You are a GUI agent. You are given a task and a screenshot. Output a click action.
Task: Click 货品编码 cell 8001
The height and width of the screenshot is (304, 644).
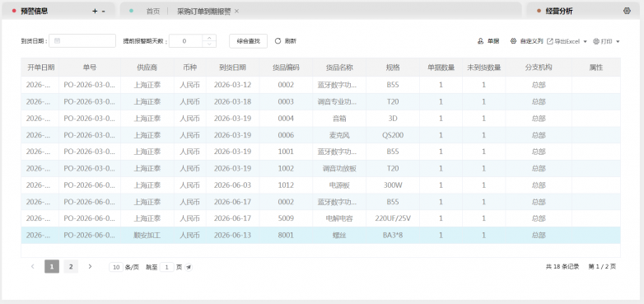286,235
